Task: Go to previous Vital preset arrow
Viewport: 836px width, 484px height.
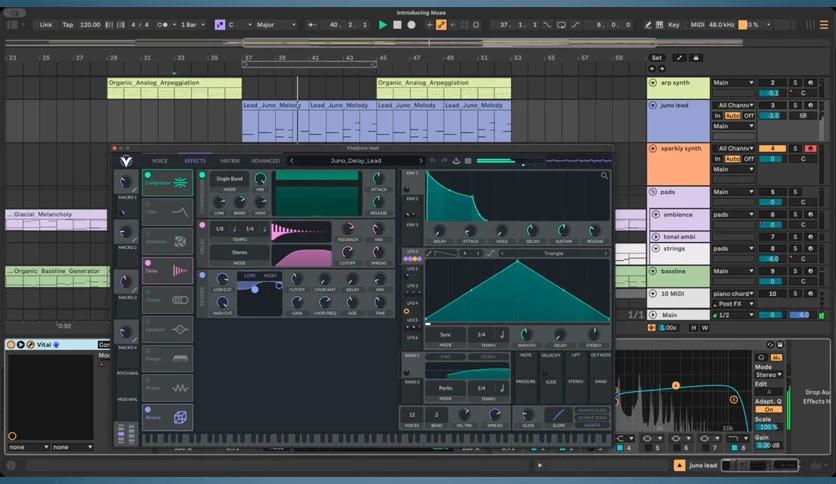Action: (292, 160)
